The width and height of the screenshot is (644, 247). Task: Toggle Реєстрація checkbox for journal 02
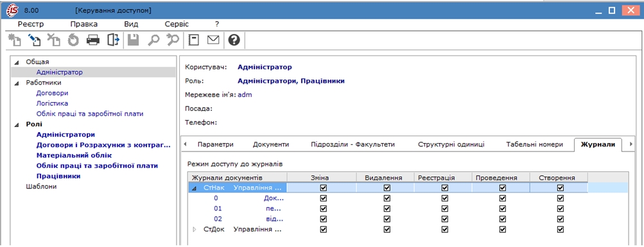pyautogui.click(x=444, y=219)
